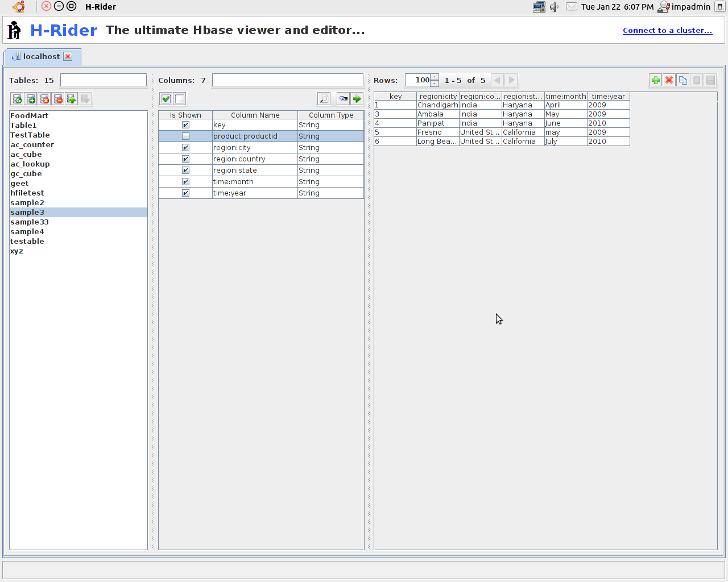The width and height of the screenshot is (728, 582).
Task: Click the region:city header in rows table
Action: pos(438,96)
